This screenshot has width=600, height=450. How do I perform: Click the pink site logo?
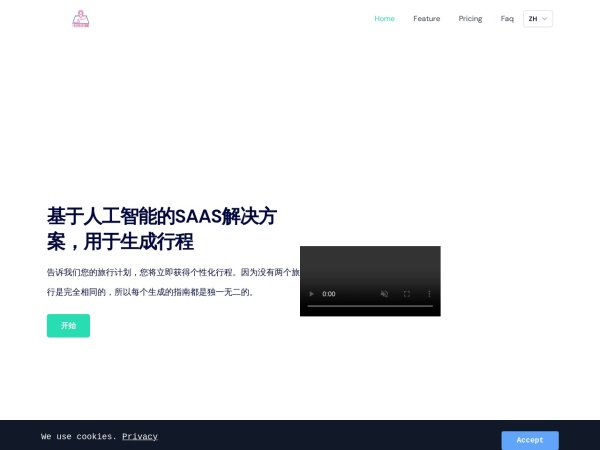[81, 18]
